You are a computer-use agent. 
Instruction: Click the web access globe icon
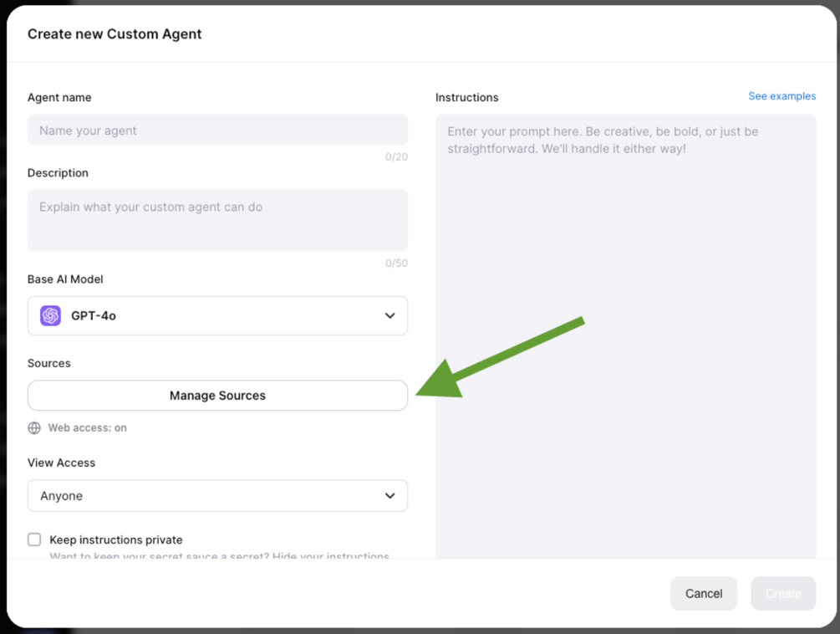[34, 427]
